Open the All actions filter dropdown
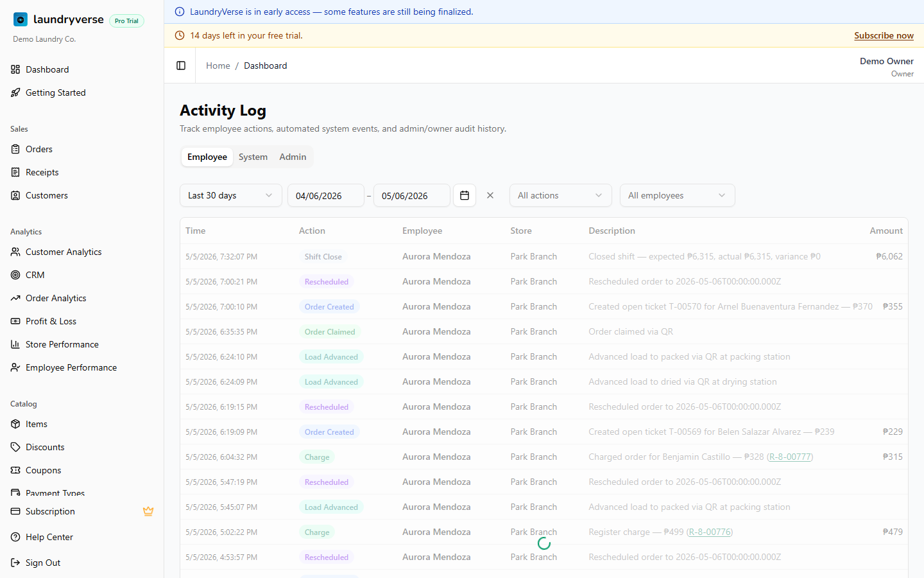 point(561,195)
